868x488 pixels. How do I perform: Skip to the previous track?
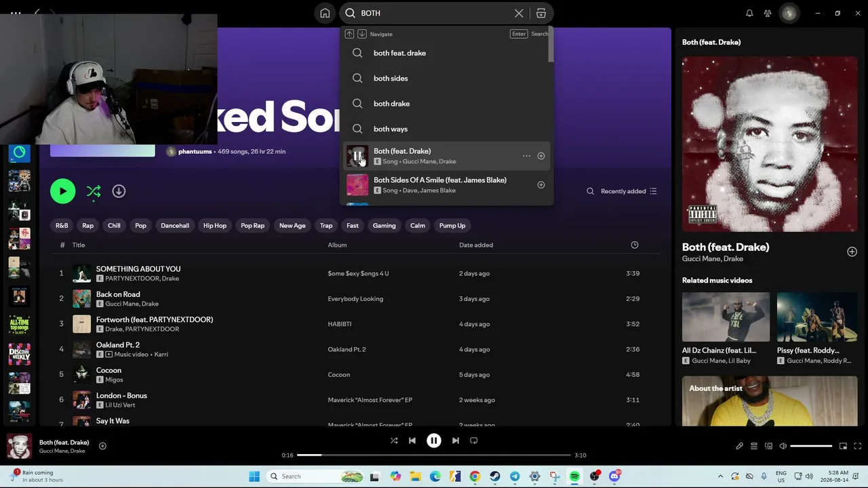(412, 441)
